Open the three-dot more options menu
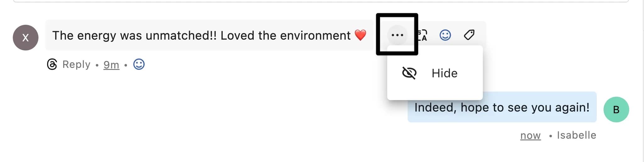644x162 pixels. 397,35
